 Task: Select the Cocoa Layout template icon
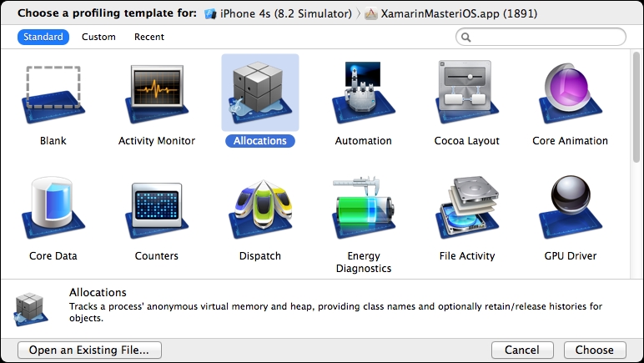(467, 92)
